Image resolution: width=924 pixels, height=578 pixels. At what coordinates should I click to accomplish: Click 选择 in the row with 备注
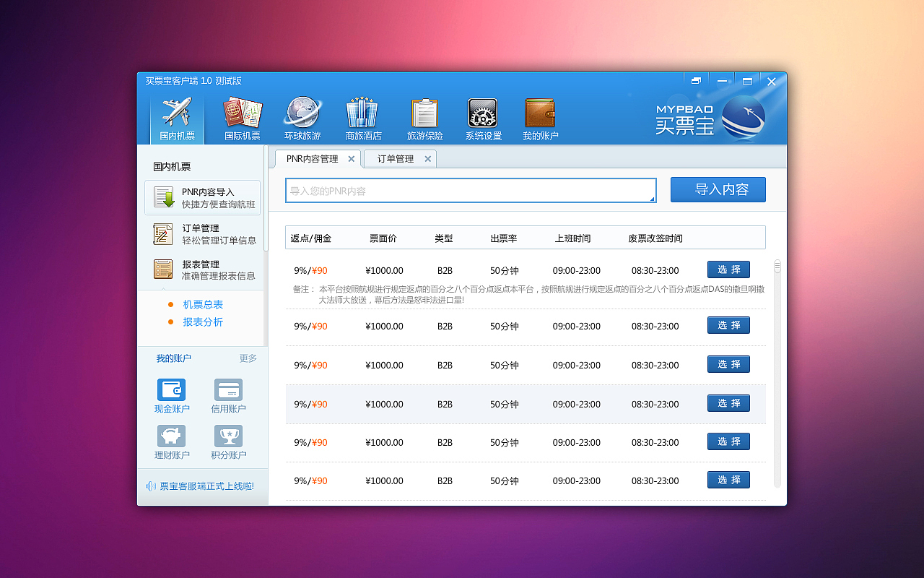point(728,269)
